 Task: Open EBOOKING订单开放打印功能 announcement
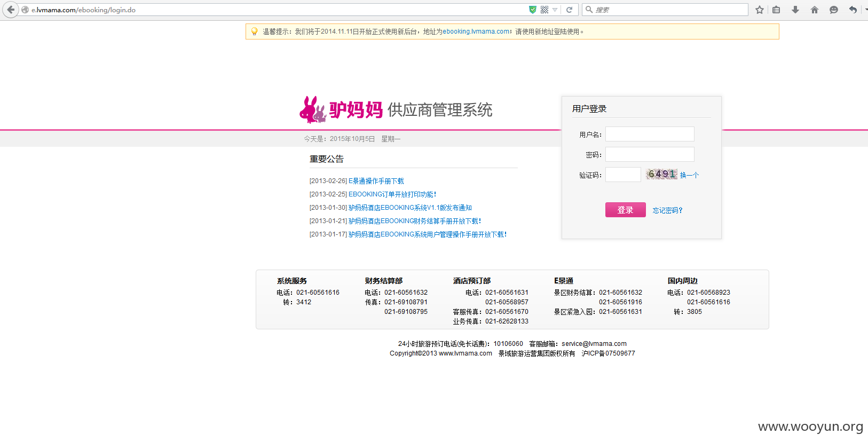(x=392, y=194)
